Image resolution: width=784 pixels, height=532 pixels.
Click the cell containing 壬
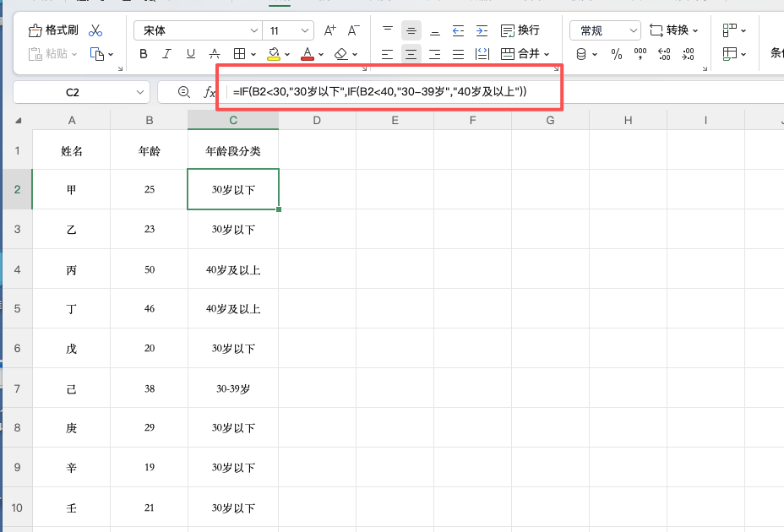pos(72,508)
